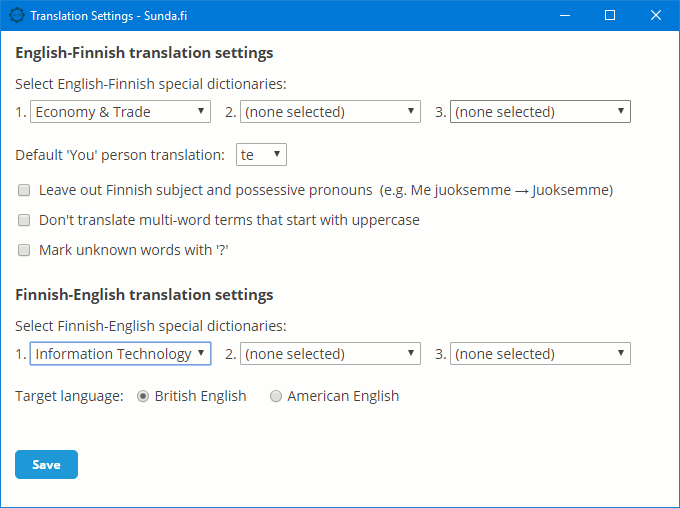Maximize the Translation Settings window
The image size is (680, 508).
(x=610, y=16)
